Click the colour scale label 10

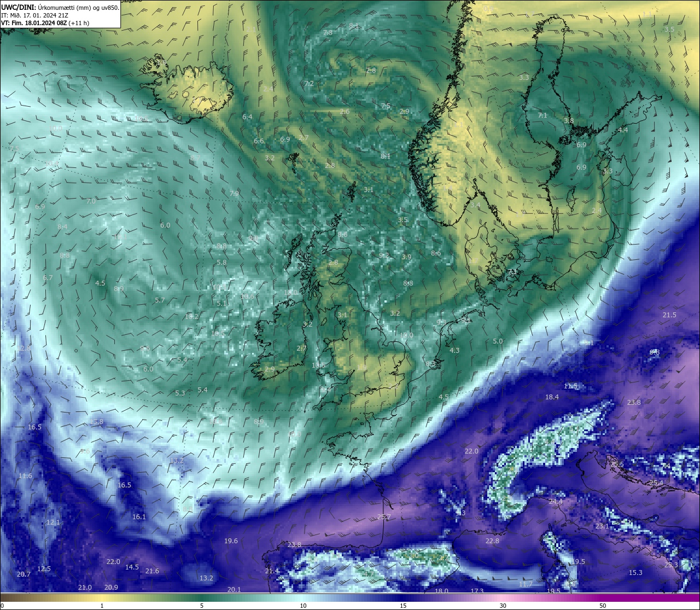click(x=302, y=606)
